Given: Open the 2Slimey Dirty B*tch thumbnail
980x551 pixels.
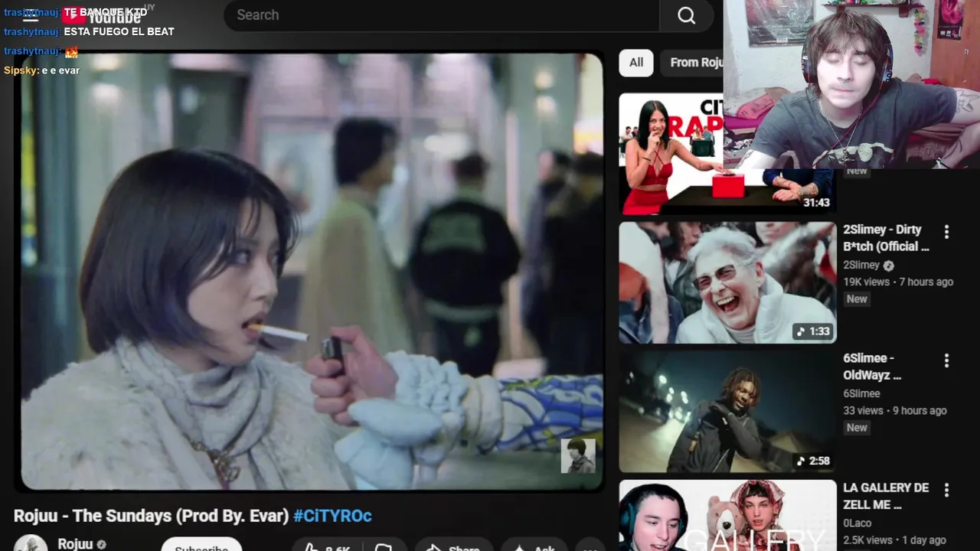Looking at the screenshot, I should pyautogui.click(x=727, y=282).
